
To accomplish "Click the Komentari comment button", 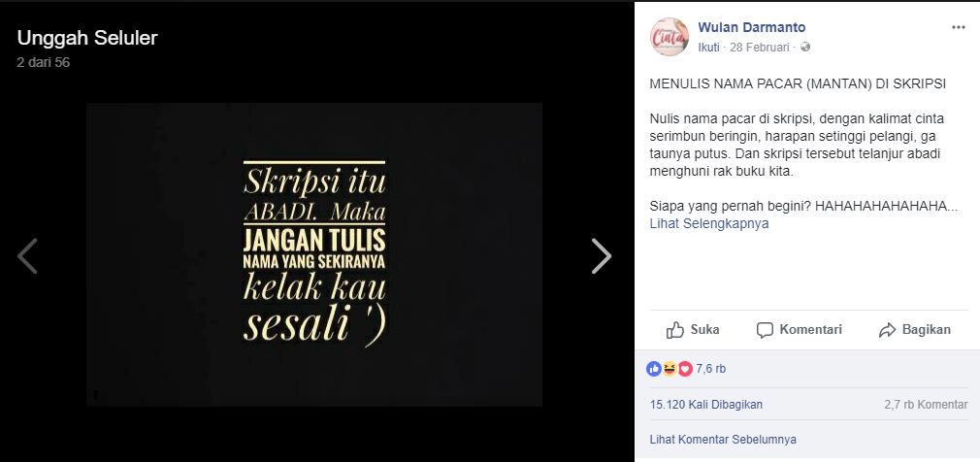I will (799, 329).
